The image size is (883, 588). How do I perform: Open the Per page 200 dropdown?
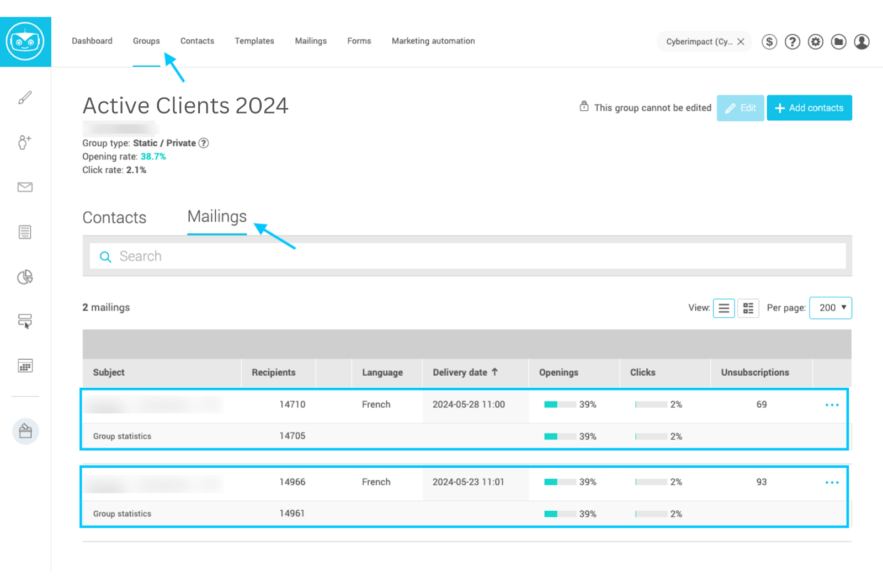[x=831, y=308]
